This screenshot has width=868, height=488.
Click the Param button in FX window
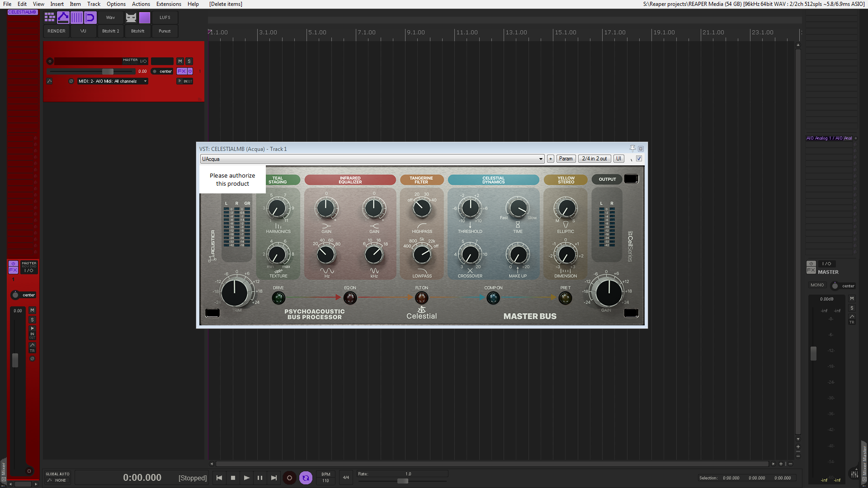pyautogui.click(x=566, y=159)
